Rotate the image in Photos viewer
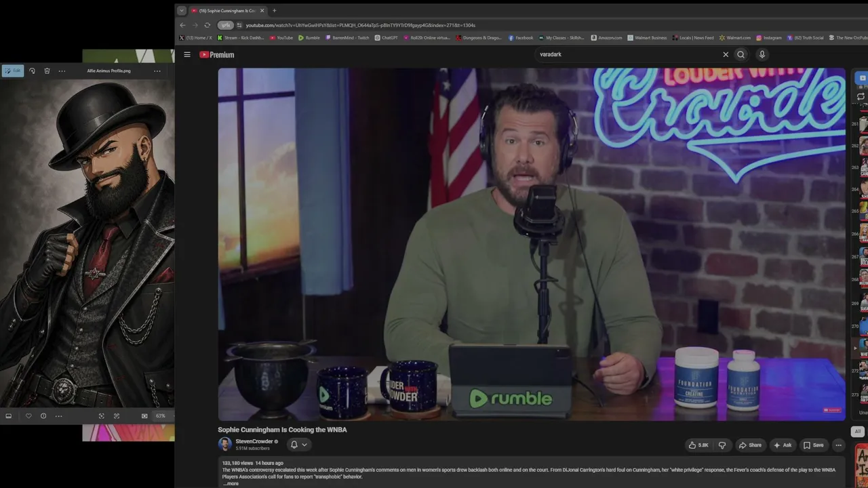This screenshot has height=488, width=868. coord(32,70)
